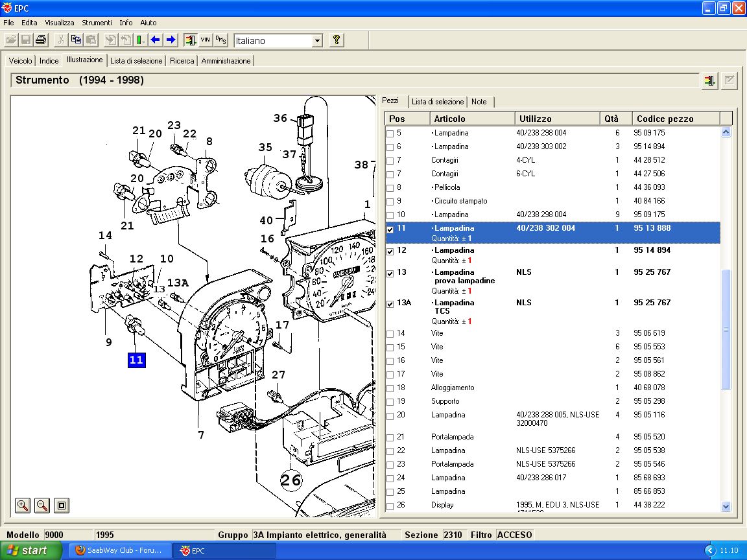Check the position 19 Supporto checkbox
This screenshot has width=747, height=560.
pyautogui.click(x=390, y=402)
